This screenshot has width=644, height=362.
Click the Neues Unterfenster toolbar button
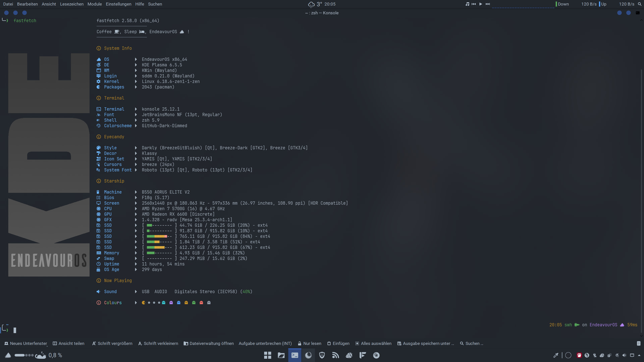(x=25, y=344)
